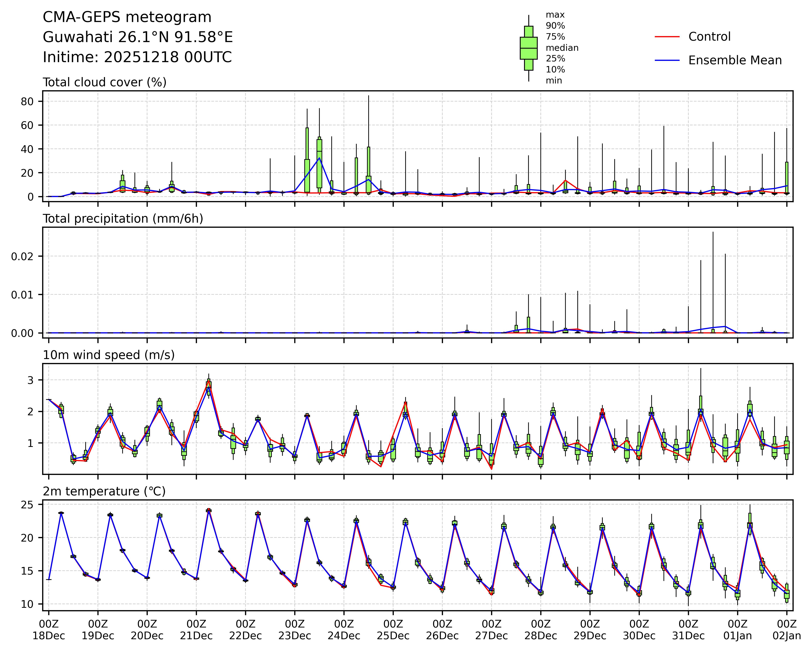Click the '00Z 01Jan' x-axis label
Screen dimensions: 812x652
(737, 630)
